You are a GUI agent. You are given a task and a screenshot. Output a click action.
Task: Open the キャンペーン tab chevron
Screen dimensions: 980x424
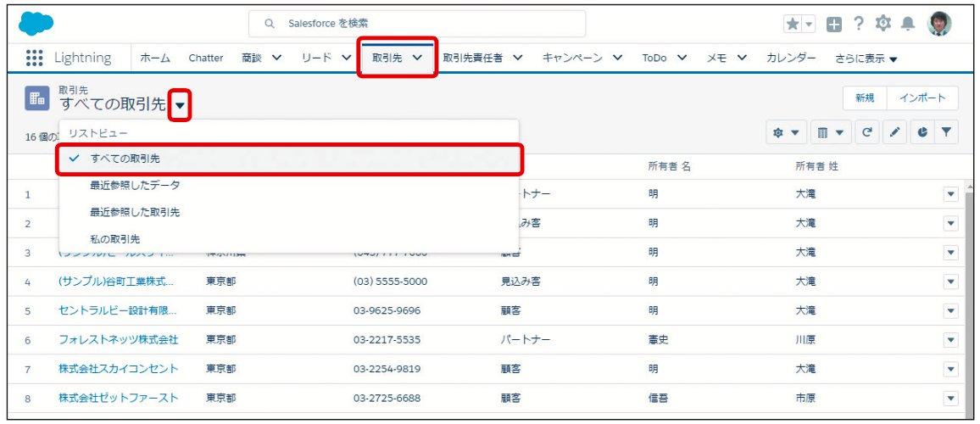pos(617,58)
